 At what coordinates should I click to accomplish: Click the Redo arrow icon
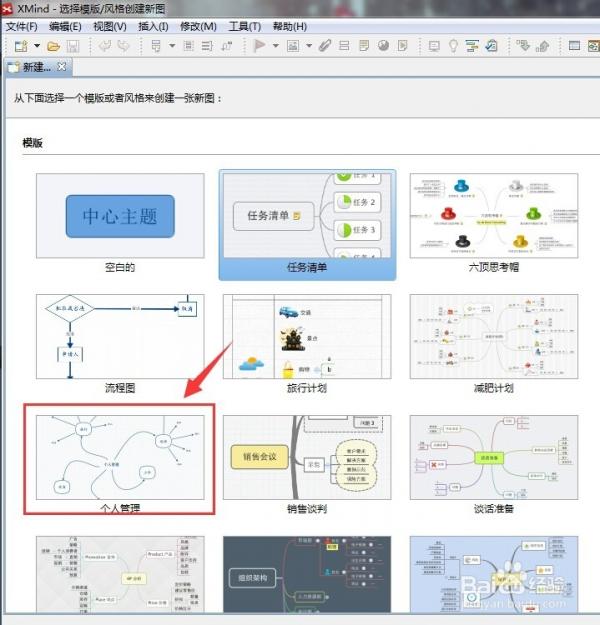(124, 46)
